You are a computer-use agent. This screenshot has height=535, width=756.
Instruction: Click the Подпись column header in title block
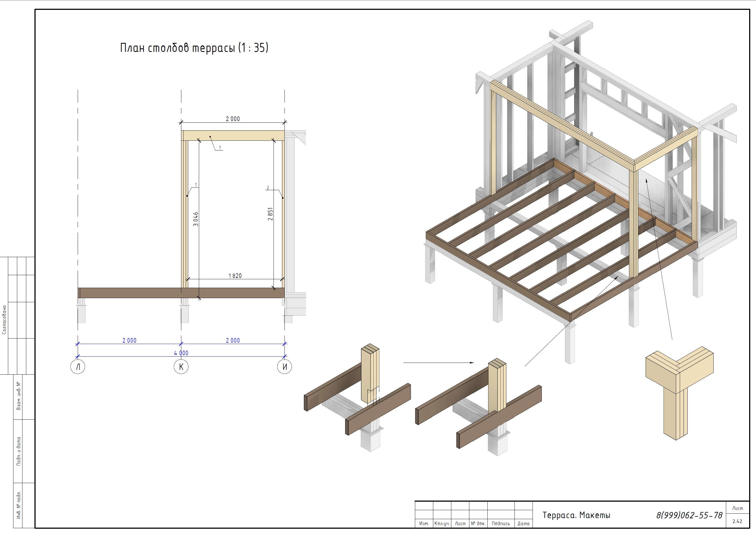tap(501, 524)
